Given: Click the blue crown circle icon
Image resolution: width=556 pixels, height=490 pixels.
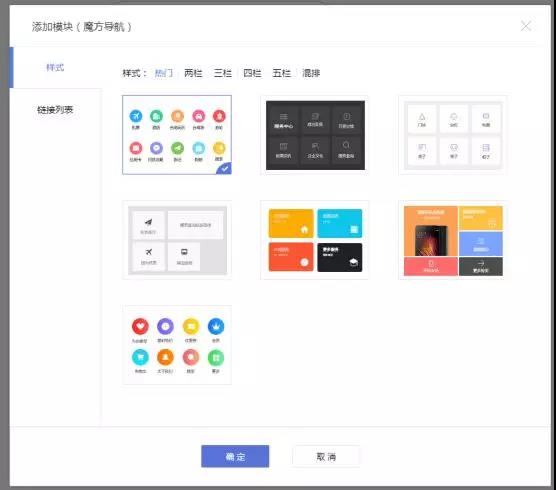Looking at the screenshot, I should 216,326.
